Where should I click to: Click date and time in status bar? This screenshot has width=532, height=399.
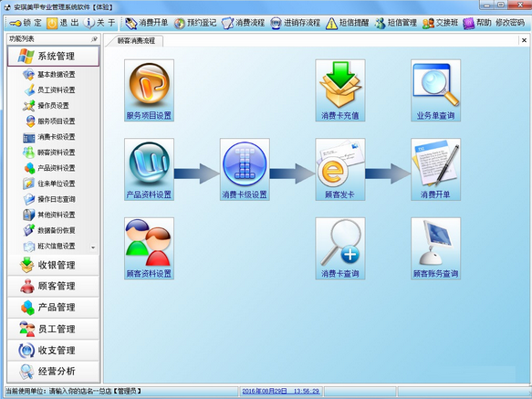pyautogui.click(x=280, y=391)
